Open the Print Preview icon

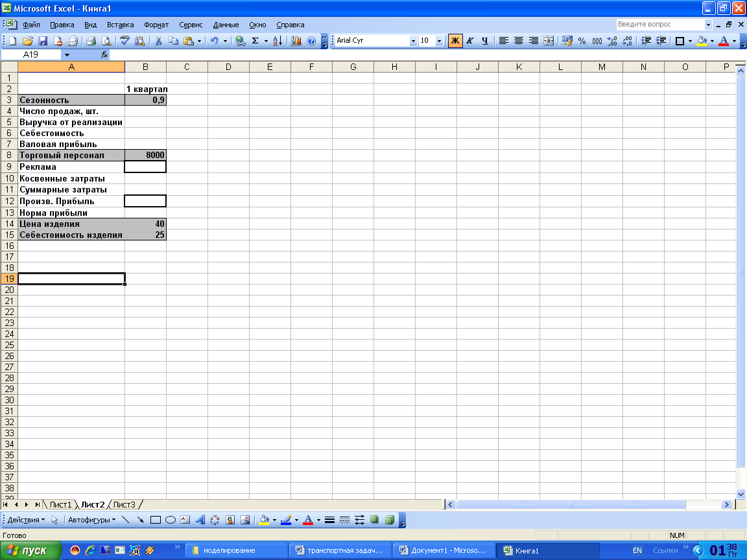click(106, 41)
